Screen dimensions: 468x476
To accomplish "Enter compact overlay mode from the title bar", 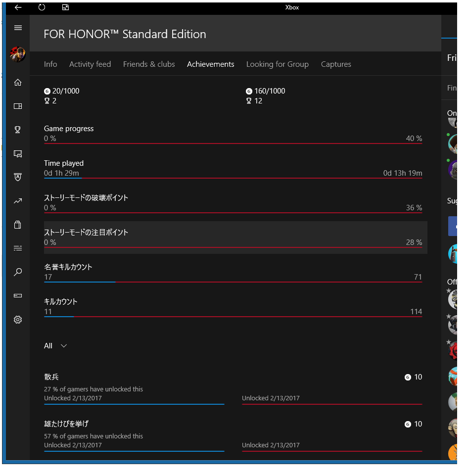I will click(x=65, y=7).
